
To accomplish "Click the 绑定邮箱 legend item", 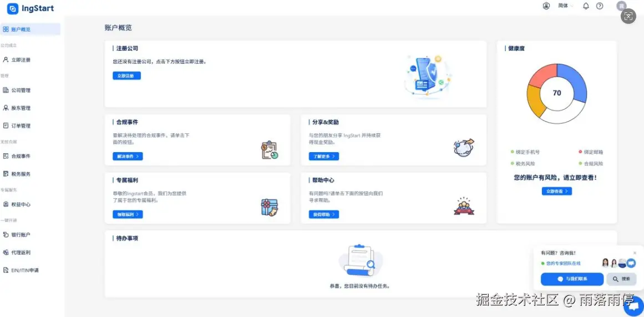I will [x=591, y=152].
